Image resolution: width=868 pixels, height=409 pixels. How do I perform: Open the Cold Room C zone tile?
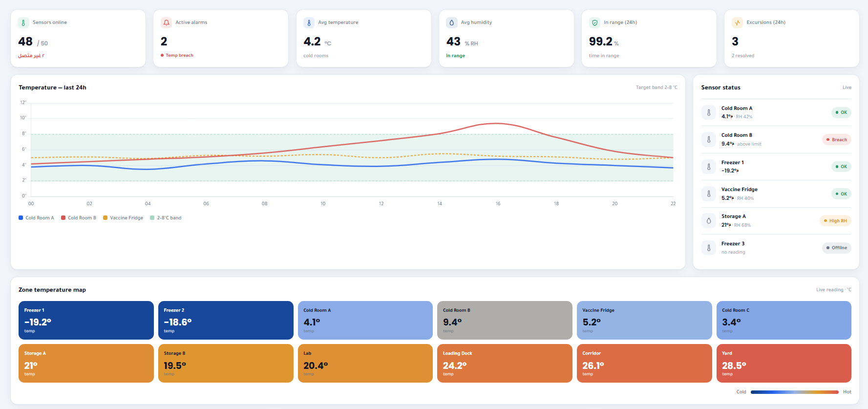784,320
